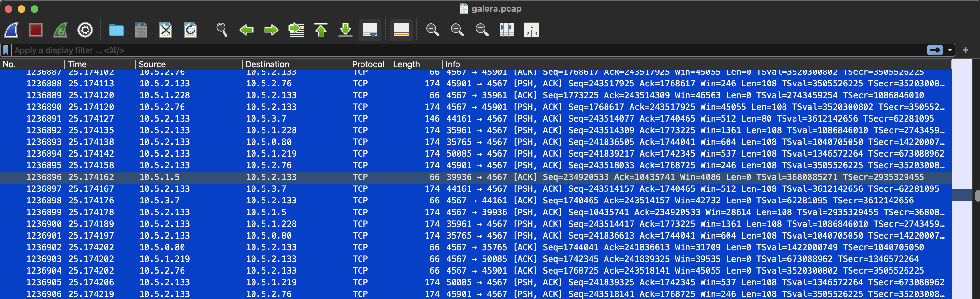Add a new filter button using the plus sign
This screenshot has height=299, width=980.
[x=966, y=50]
